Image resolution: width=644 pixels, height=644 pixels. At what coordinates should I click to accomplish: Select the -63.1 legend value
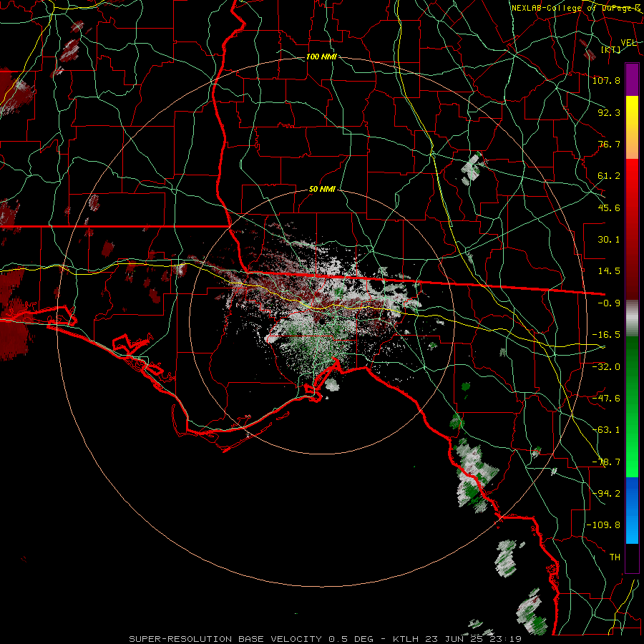click(x=606, y=430)
